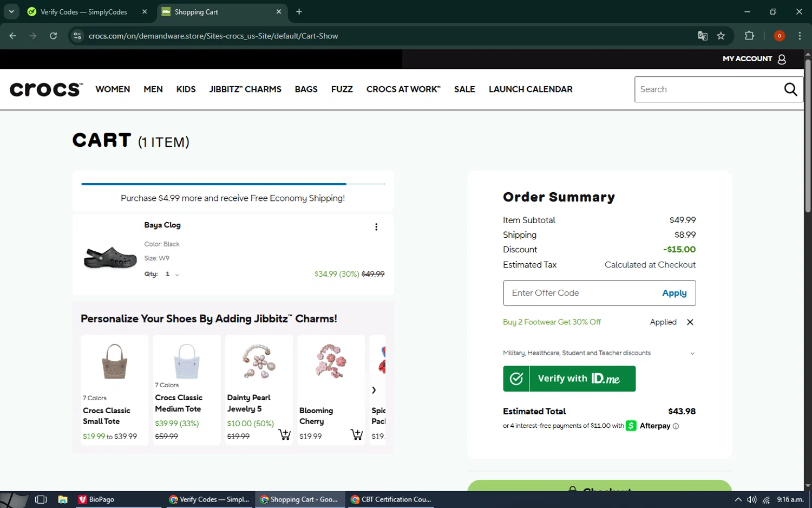The width and height of the screenshot is (812, 508).
Task: Click Verify with ID.me button
Action: click(569, 379)
